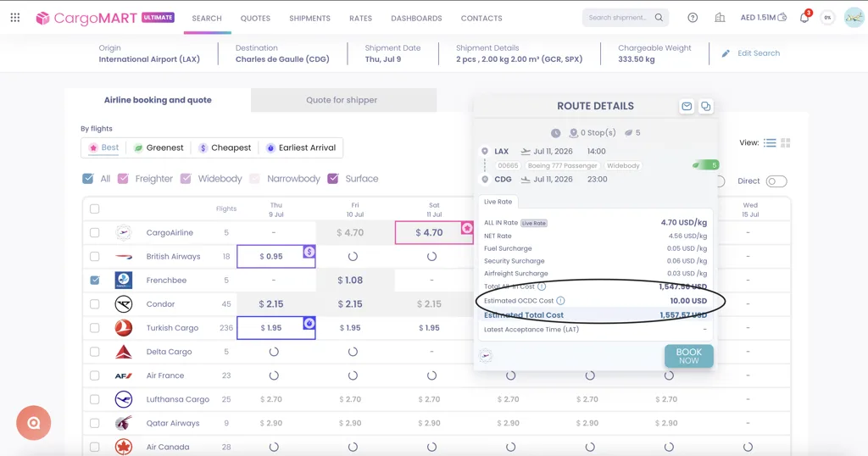Screen dimensions: 868x456
Task: Select CargoAirline $4.70 Saturday rate
Action: [434, 233]
